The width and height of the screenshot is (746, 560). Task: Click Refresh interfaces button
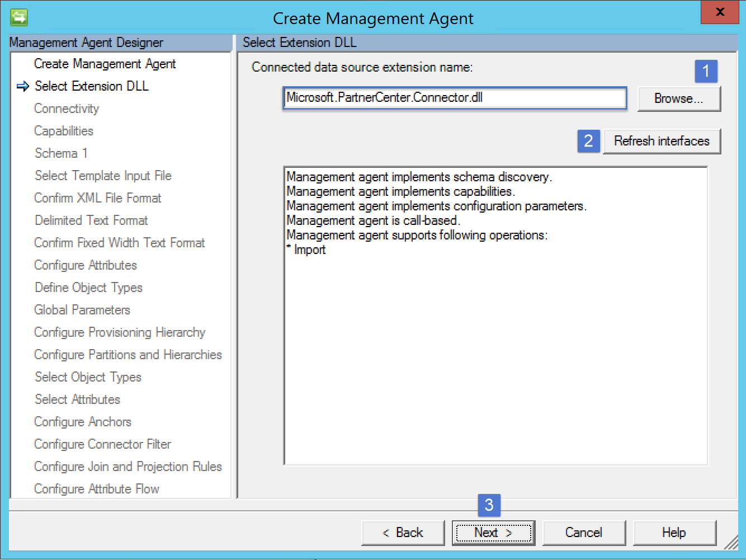click(x=662, y=141)
